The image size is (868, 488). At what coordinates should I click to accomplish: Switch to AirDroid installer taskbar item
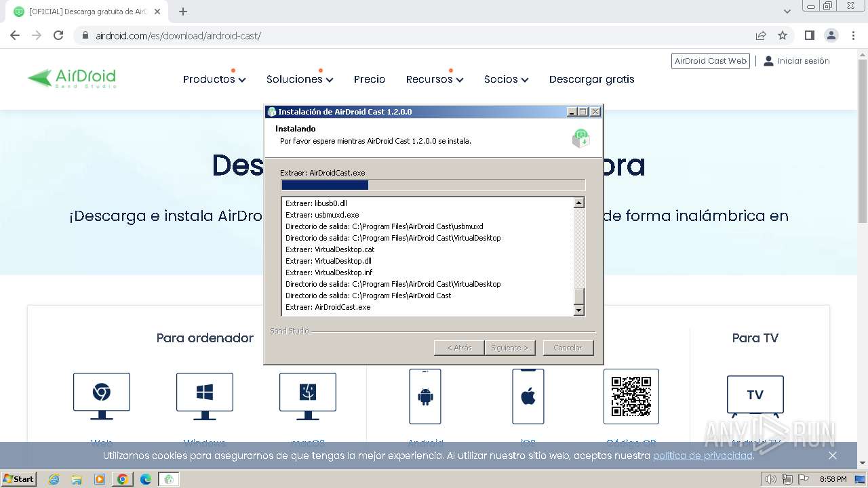[x=169, y=479]
